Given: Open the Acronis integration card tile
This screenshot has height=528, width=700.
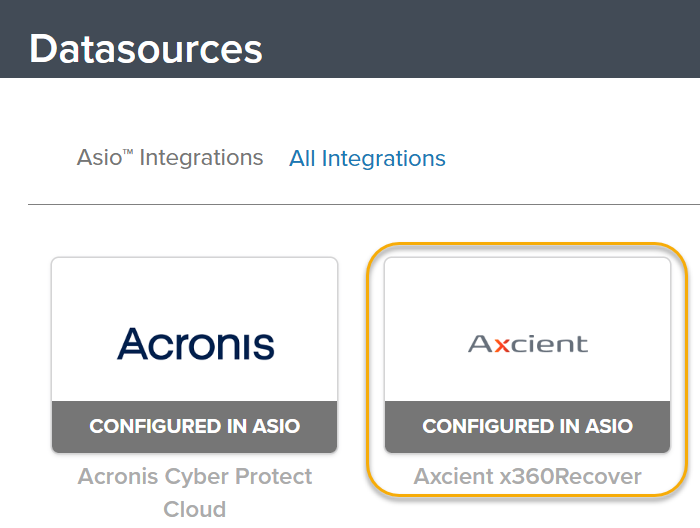Looking at the screenshot, I should coord(195,355).
